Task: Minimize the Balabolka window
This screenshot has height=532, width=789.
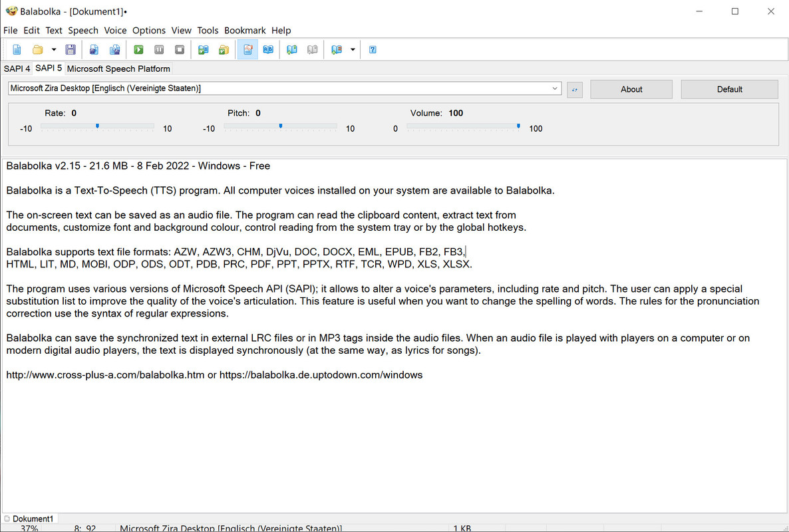Action: point(699,11)
